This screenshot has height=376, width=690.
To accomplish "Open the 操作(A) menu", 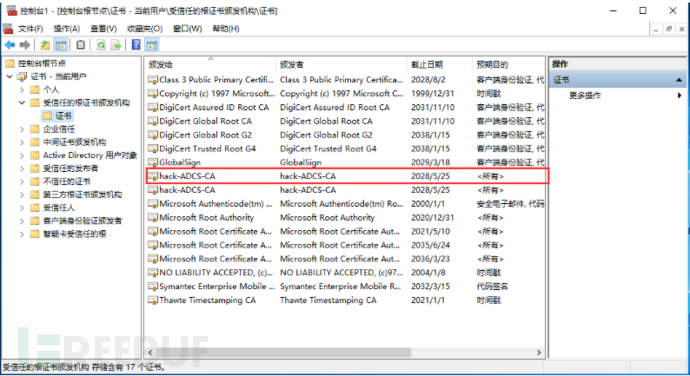I will 66,29.
